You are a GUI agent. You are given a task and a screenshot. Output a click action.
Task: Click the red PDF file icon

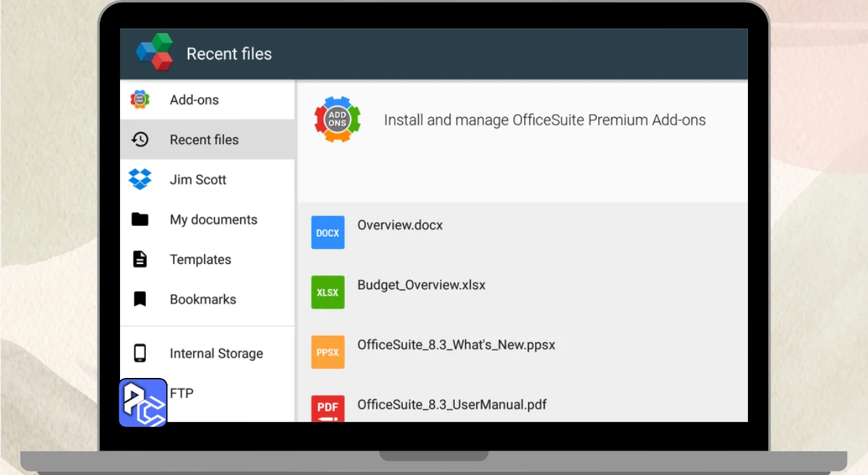[x=328, y=408]
